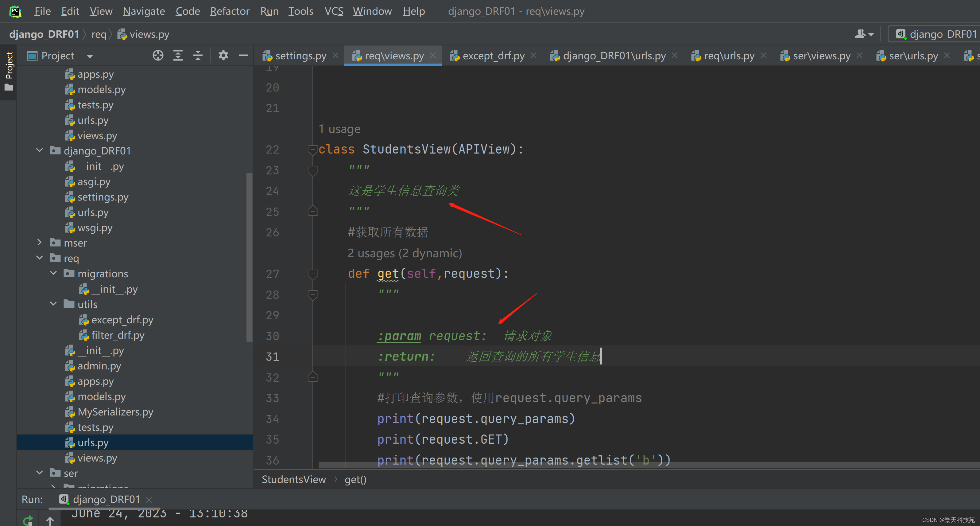Click the Project tree vertical scrollbar
The width and height of the screenshot is (980, 526).
pos(250,258)
